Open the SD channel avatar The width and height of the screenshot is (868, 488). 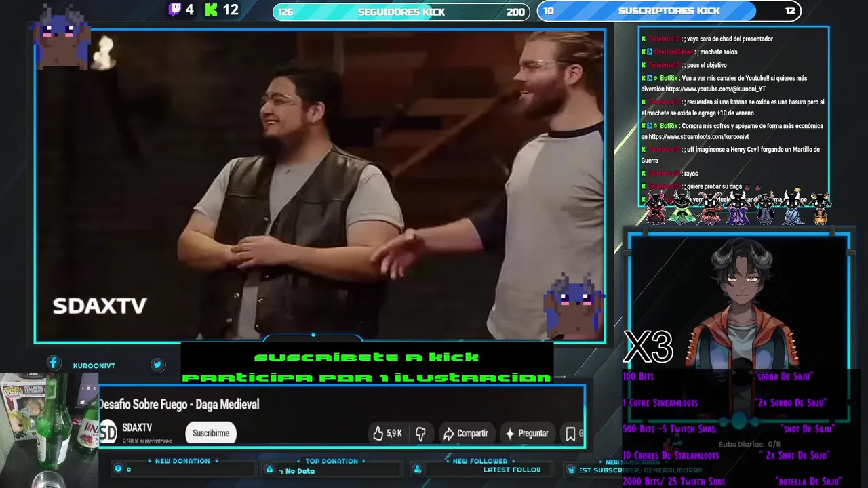click(108, 432)
